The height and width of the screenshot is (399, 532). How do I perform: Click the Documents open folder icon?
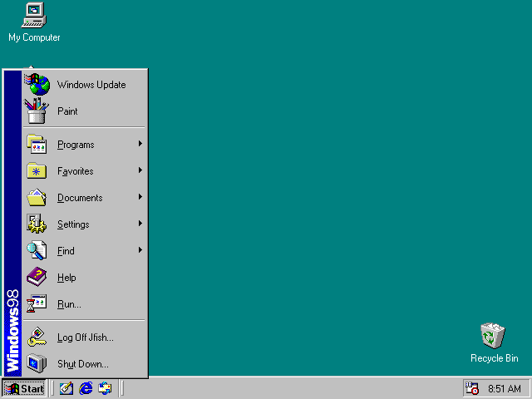[x=37, y=198]
